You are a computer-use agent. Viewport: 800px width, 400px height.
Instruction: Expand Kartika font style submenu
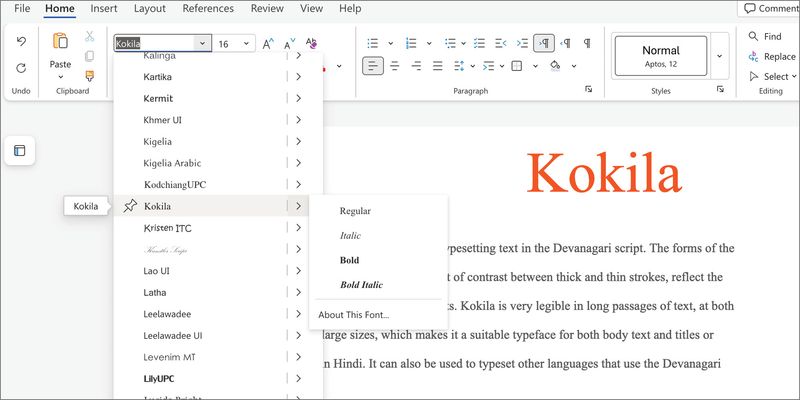[x=298, y=77]
